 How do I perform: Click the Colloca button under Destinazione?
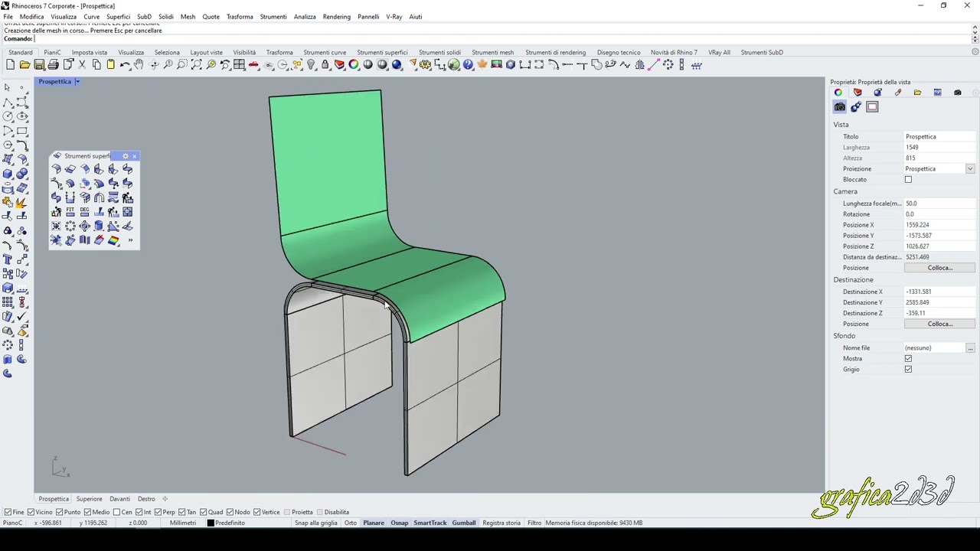939,324
